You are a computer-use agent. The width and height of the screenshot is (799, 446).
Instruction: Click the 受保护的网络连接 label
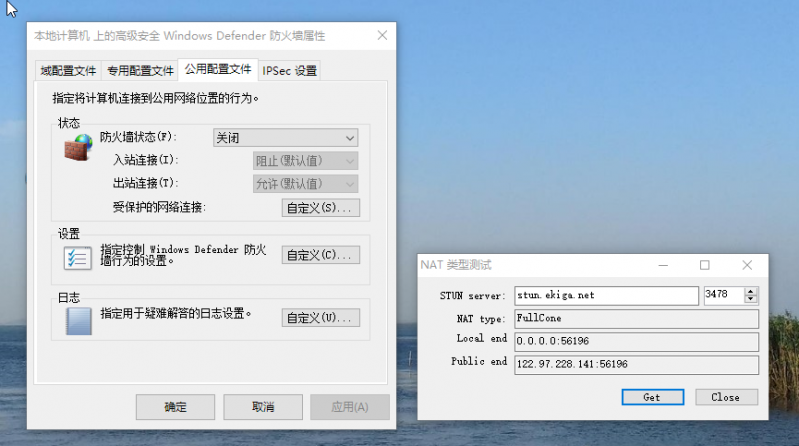[159, 207]
